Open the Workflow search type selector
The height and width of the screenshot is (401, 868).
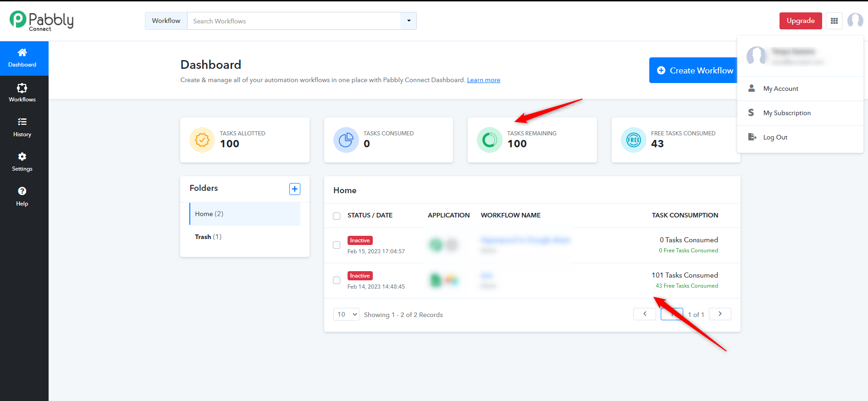166,21
